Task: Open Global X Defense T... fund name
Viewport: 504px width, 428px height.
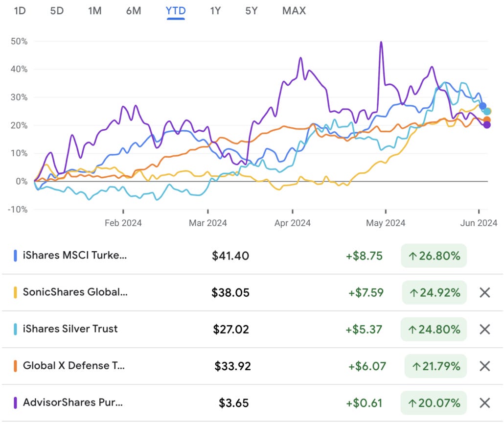Action: click(73, 366)
